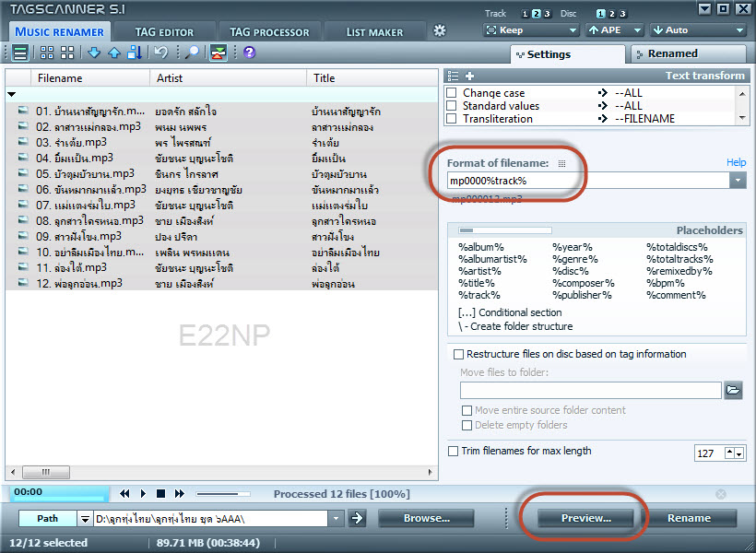Click the sort files icon

point(135,53)
